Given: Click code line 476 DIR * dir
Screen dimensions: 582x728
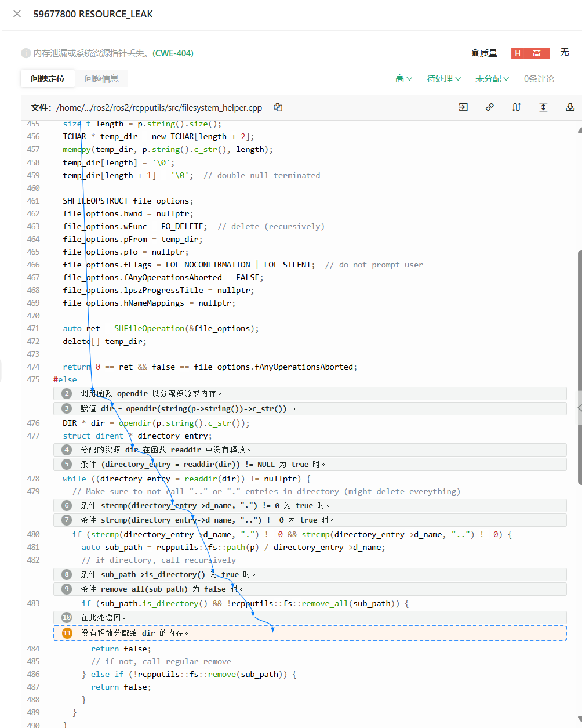Looking at the screenshot, I should pos(156,423).
